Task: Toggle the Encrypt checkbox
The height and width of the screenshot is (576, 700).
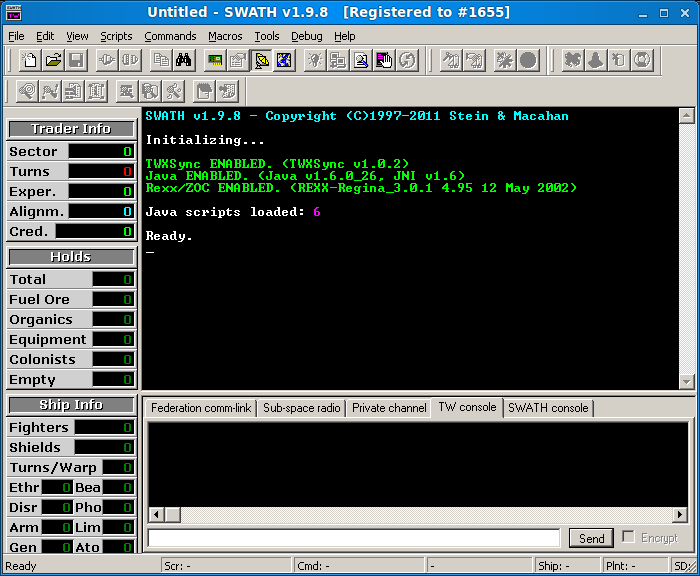Action: (x=628, y=537)
